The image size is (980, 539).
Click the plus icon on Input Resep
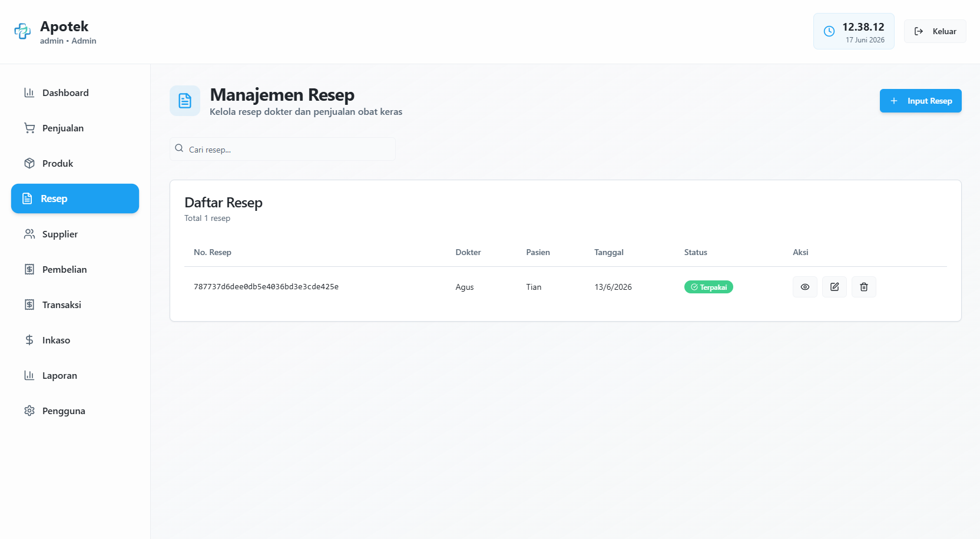tap(894, 101)
